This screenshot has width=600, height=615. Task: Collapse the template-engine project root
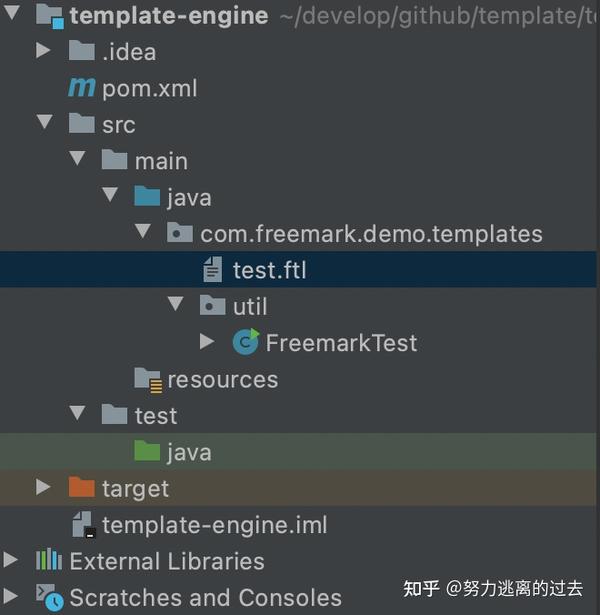point(11,15)
